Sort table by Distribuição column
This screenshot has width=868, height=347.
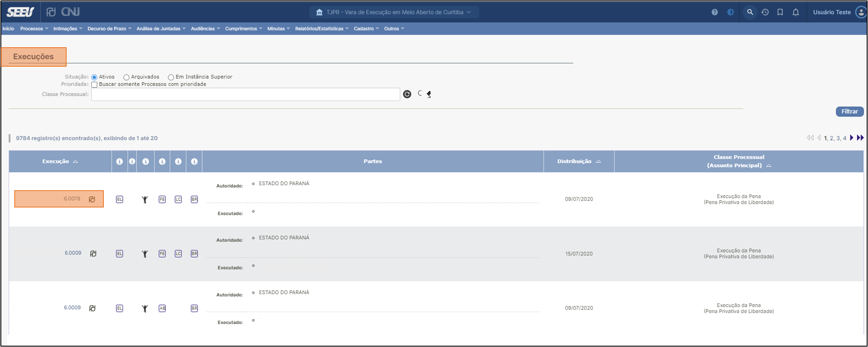pyautogui.click(x=579, y=161)
